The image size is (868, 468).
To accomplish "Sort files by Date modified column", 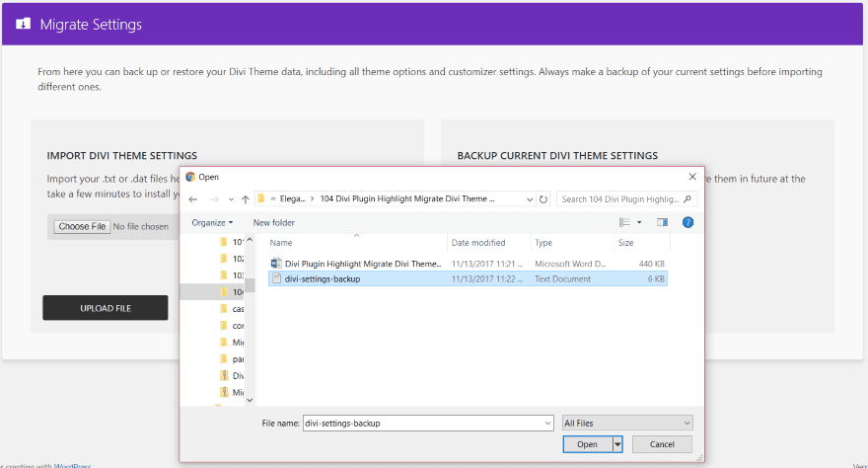I will click(478, 242).
